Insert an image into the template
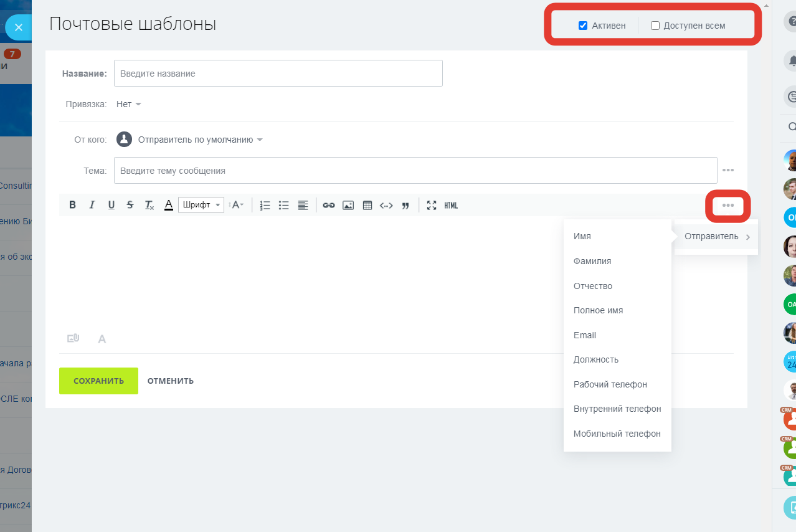Viewport: 796px width, 532px height. [348, 205]
